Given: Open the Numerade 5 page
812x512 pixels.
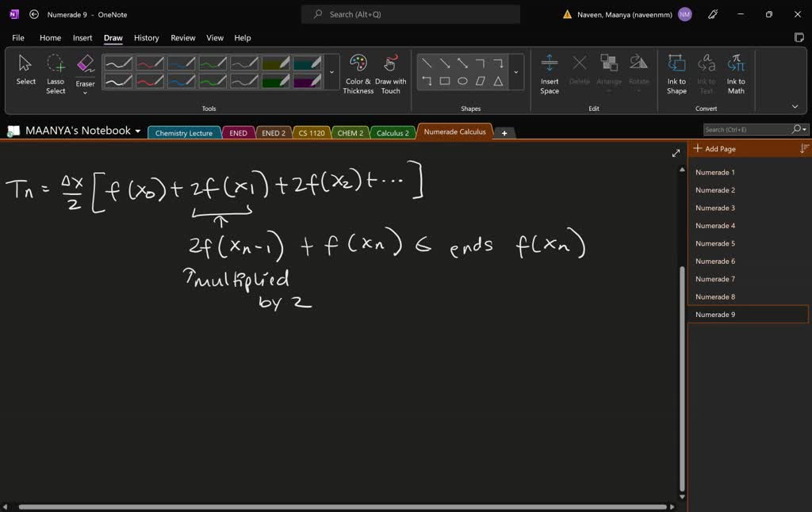Looking at the screenshot, I should tap(715, 243).
